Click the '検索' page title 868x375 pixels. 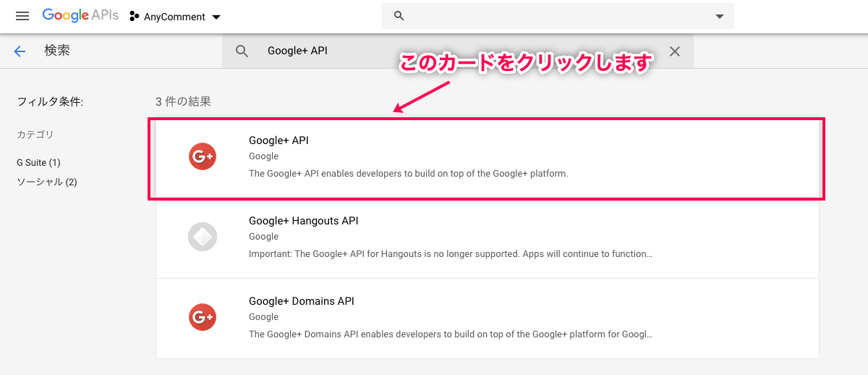coord(57,51)
